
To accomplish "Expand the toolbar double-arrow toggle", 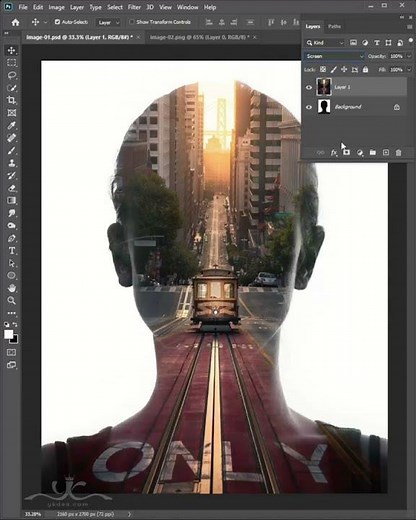I will 6,33.
